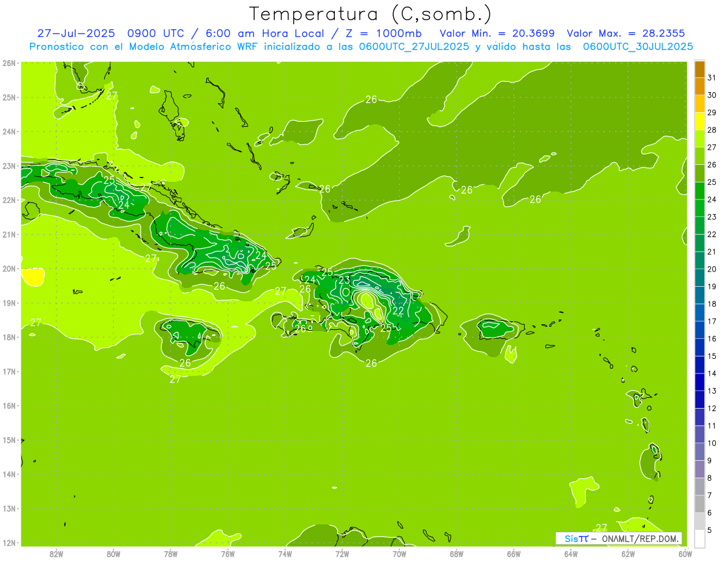The height and width of the screenshot is (562, 728).
Task: Click the orange 30–31 legend swatch
Action: tap(699, 87)
